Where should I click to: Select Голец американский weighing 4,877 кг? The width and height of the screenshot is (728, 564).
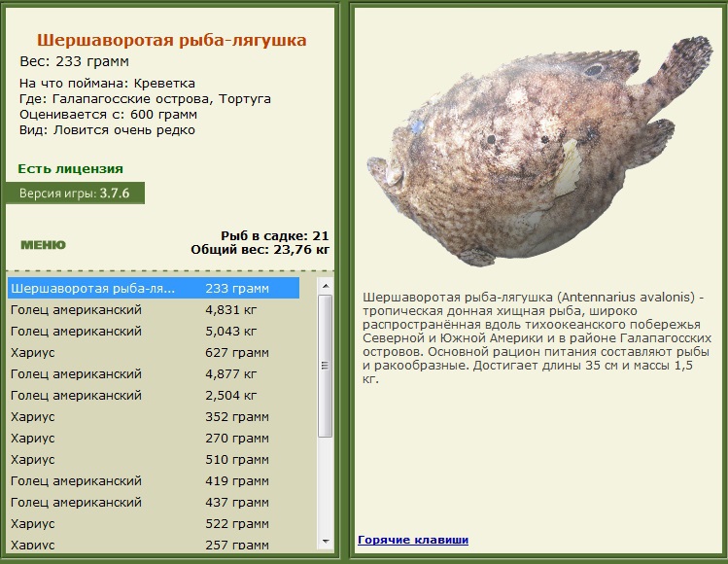tap(154, 374)
